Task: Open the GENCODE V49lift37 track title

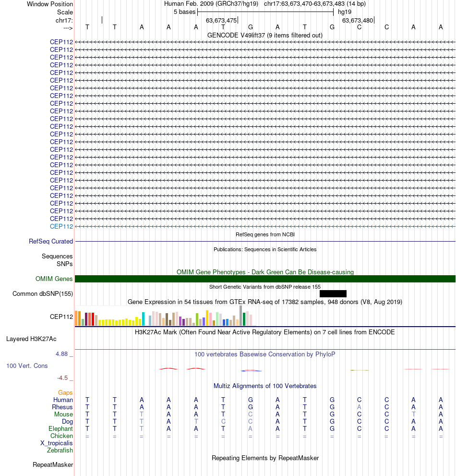Action: point(265,35)
